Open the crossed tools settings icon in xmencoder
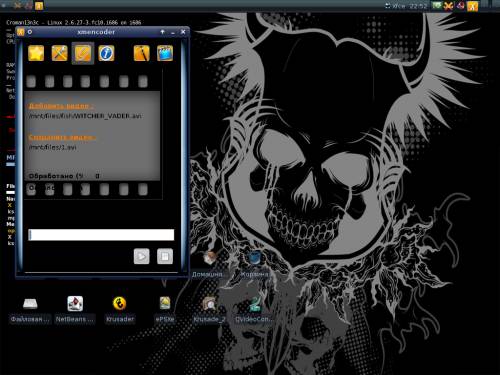The height and width of the screenshot is (375, 500). tap(60, 53)
